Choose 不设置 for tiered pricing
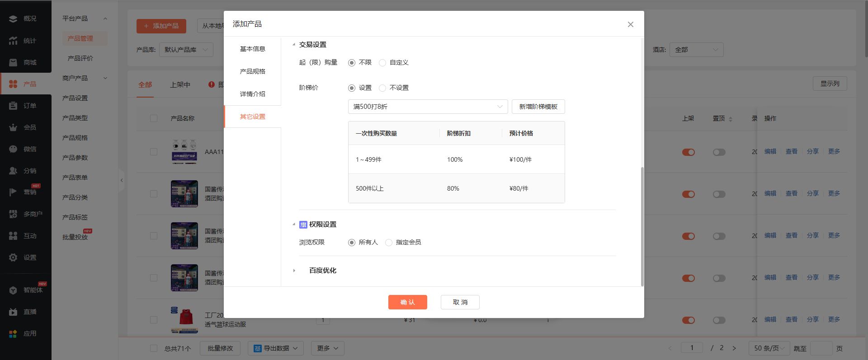 (x=382, y=88)
